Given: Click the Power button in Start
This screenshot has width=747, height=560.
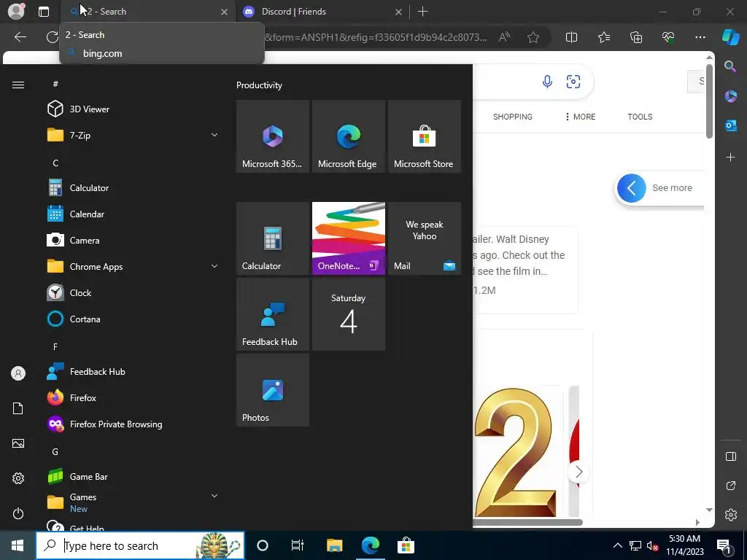Looking at the screenshot, I should pyautogui.click(x=18, y=513).
